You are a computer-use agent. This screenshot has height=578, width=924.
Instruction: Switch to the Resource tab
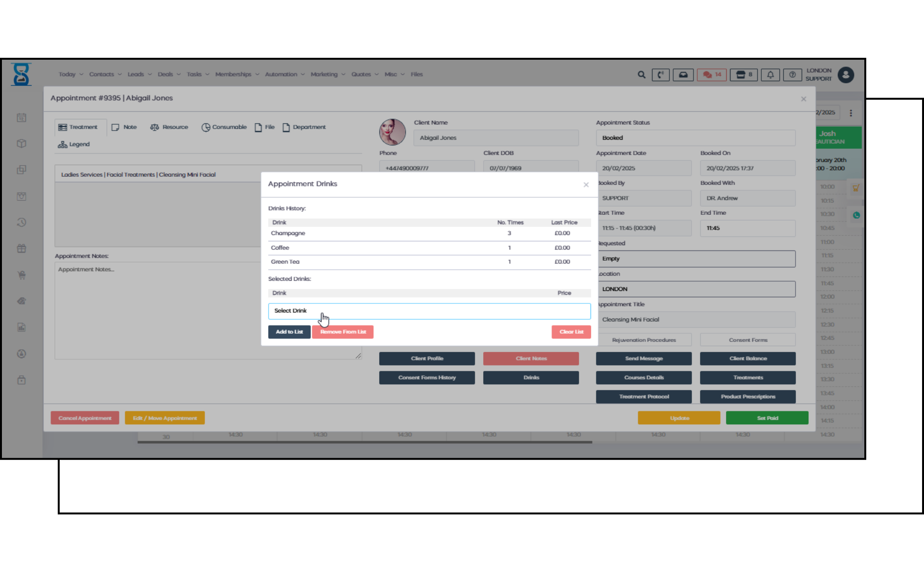pyautogui.click(x=169, y=127)
